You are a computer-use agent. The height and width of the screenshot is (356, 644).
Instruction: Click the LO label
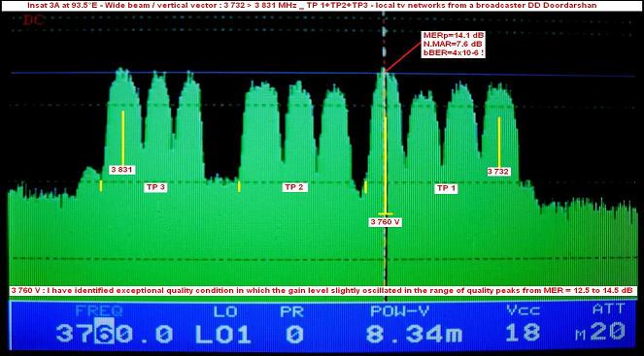tap(225, 311)
